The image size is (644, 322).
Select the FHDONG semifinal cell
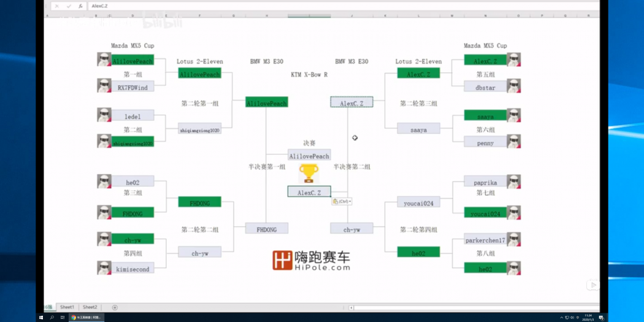click(x=267, y=228)
